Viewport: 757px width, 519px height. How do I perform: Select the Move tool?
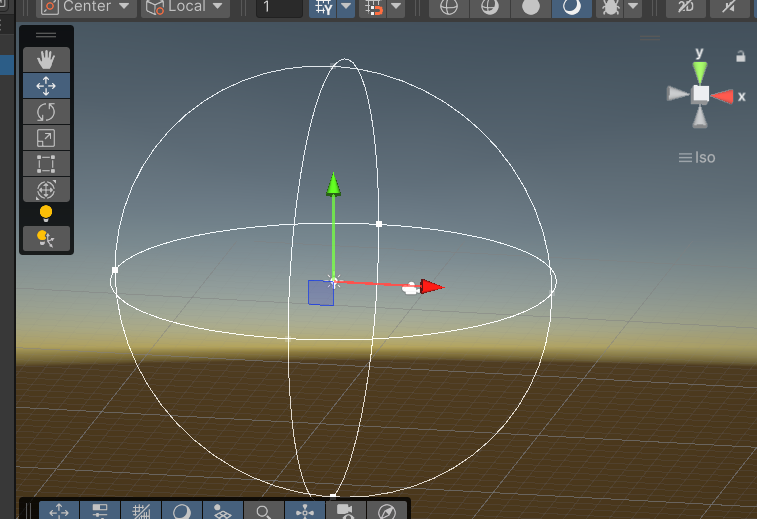coord(46,86)
